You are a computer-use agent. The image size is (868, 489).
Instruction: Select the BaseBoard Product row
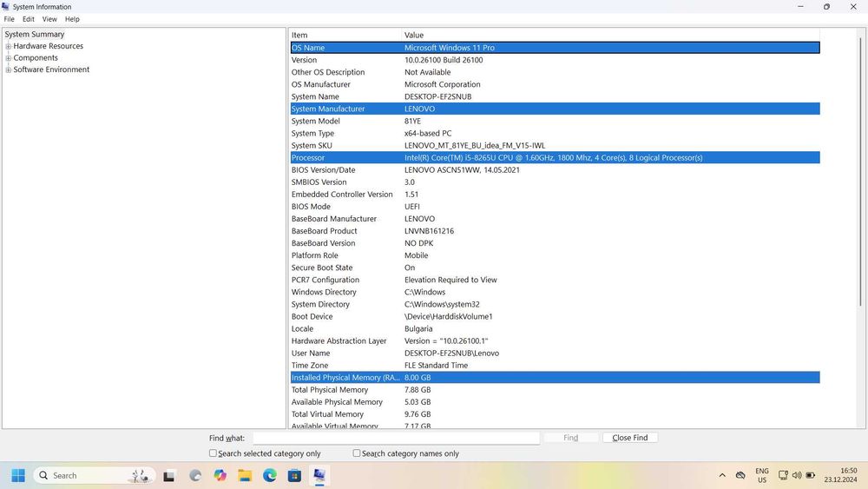pos(555,230)
